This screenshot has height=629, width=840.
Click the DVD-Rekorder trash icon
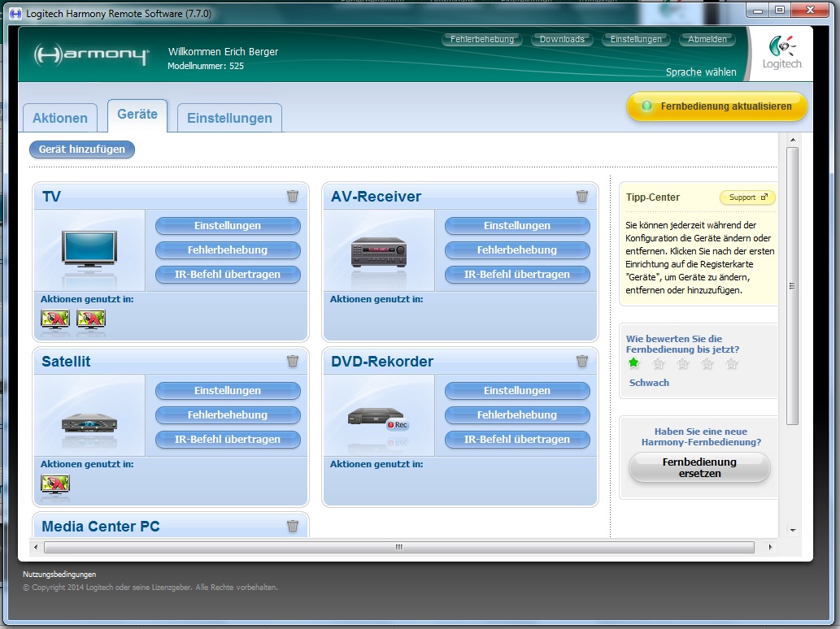(582, 361)
